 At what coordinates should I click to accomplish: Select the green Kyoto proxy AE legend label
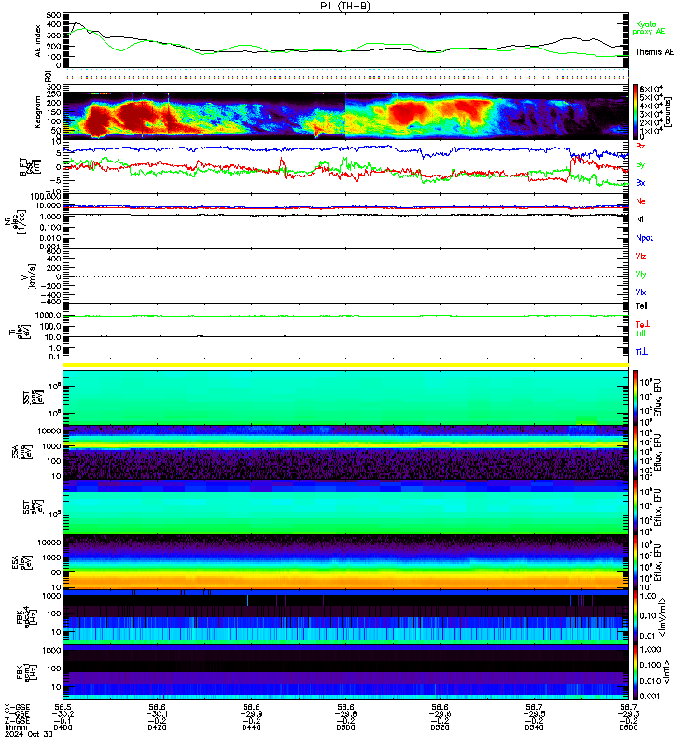click(649, 28)
